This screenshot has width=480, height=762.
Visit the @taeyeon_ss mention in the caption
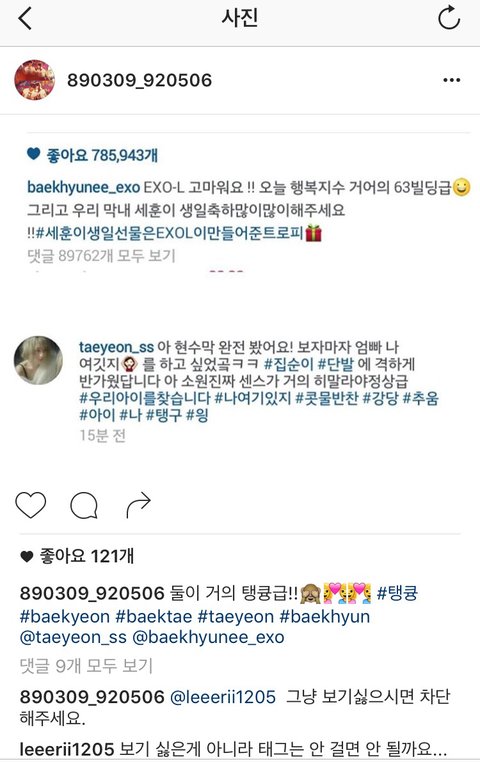click(x=73, y=637)
